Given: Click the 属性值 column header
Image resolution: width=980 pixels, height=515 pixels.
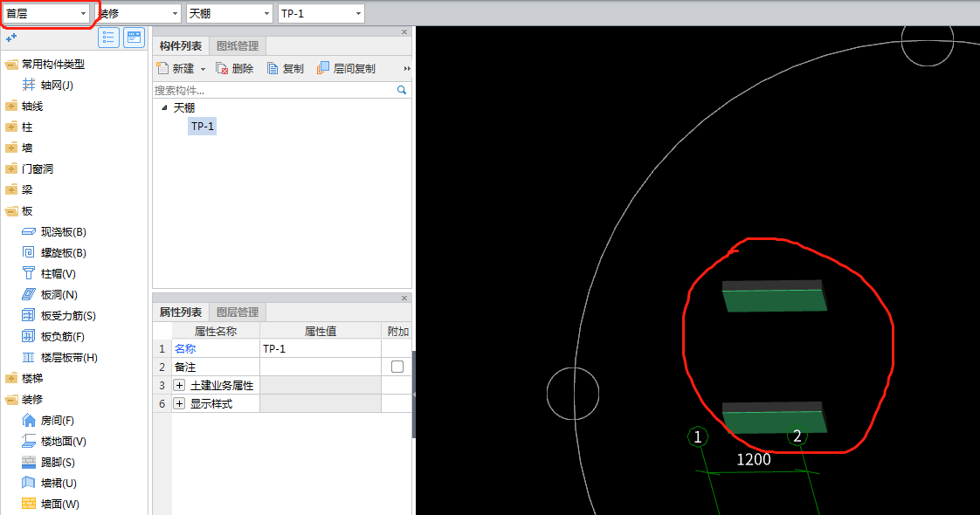Looking at the screenshot, I should point(320,331).
